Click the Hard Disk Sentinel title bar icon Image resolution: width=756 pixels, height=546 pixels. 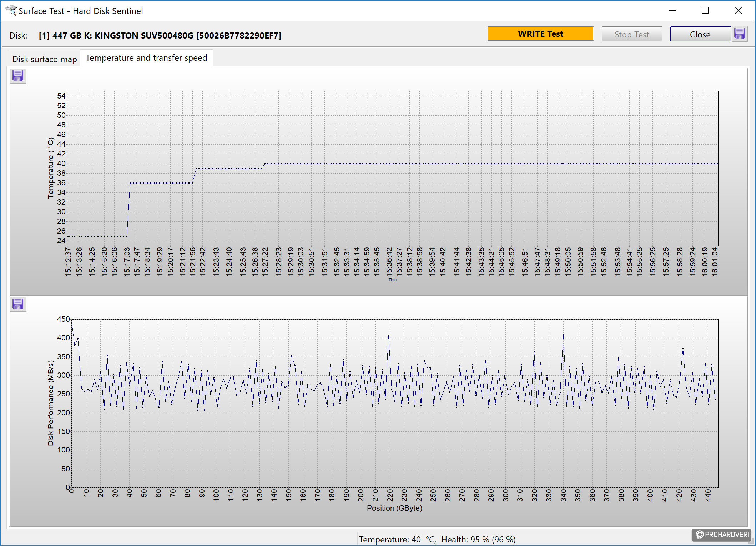11,11
